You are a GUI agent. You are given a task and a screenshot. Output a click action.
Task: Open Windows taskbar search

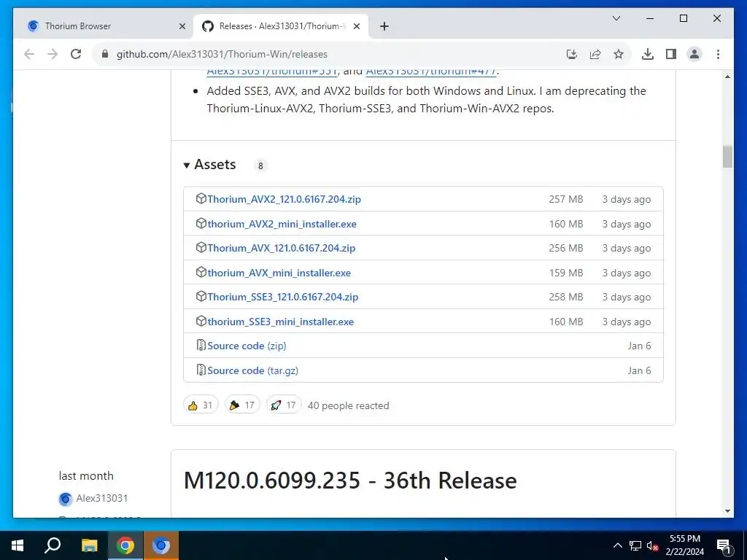pos(53,545)
